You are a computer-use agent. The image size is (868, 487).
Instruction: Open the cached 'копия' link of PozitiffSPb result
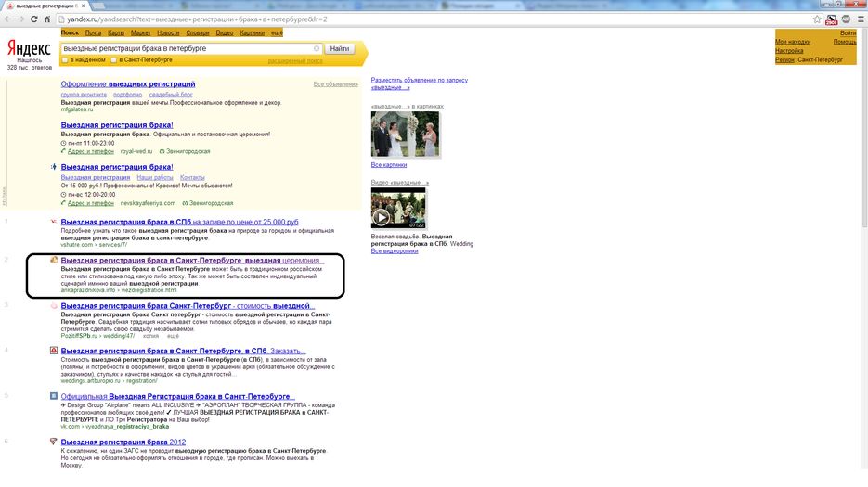(x=150, y=336)
